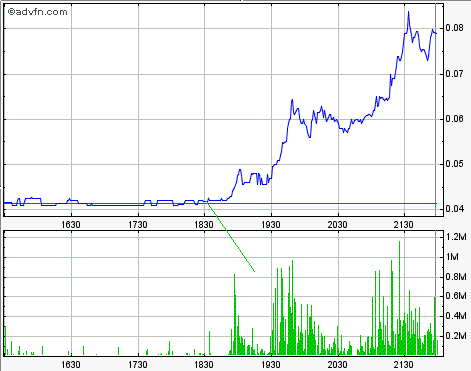Click the 1.2M volume axis label

(456, 237)
